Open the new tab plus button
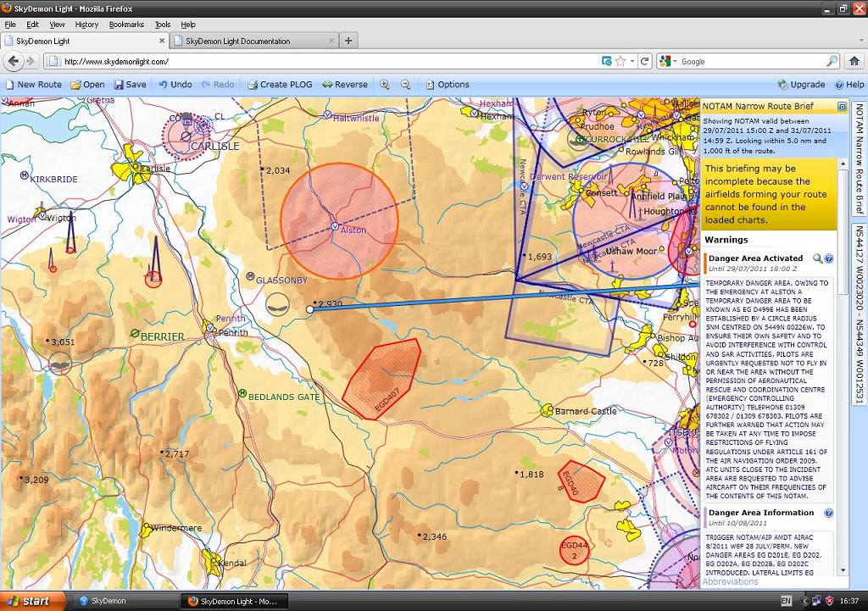The height and width of the screenshot is (611, 868). click(x=348, y=41)
